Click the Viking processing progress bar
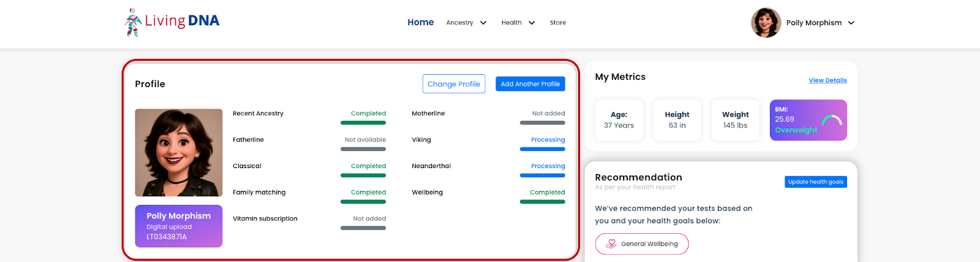This screenshot has width=980, height=262. tap(543, 149)
